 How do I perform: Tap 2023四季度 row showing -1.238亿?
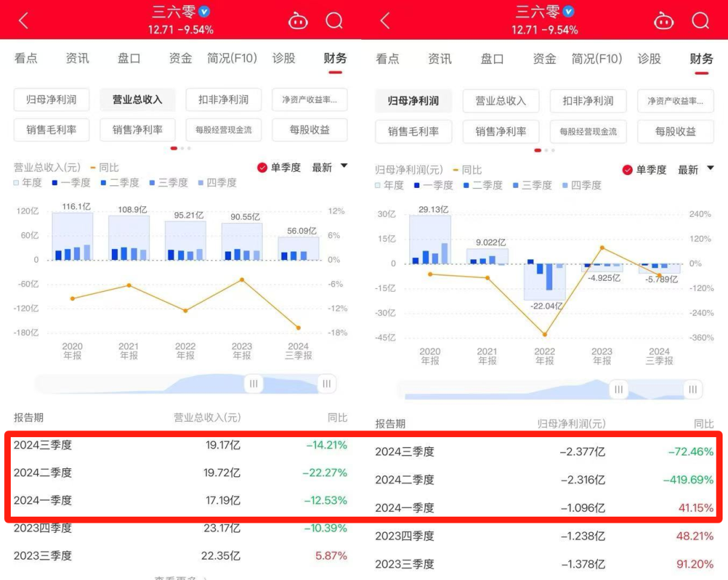pos(544,536)
